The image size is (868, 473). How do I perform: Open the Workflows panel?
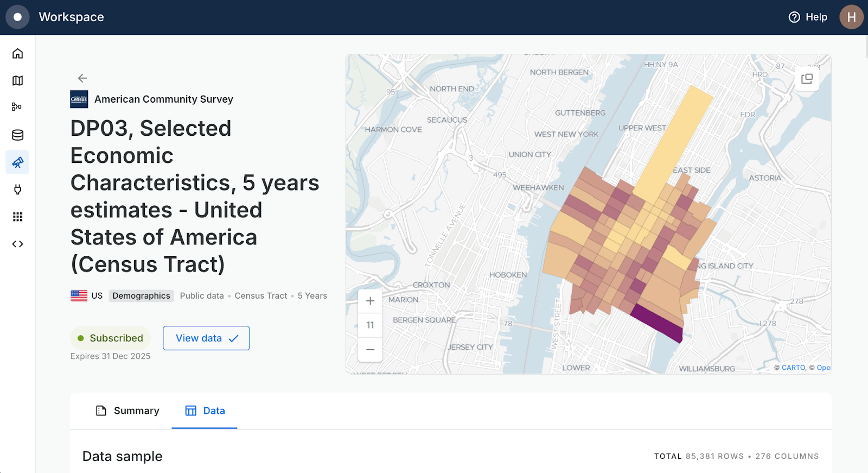[17, 108]
